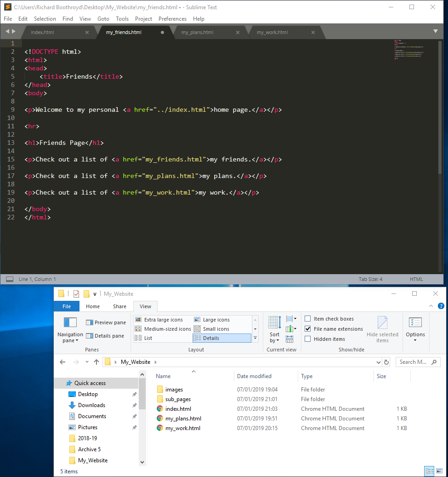448x477 pixels.
Task: Click the minimap in Sublime Text
Action: click(409, 50)
